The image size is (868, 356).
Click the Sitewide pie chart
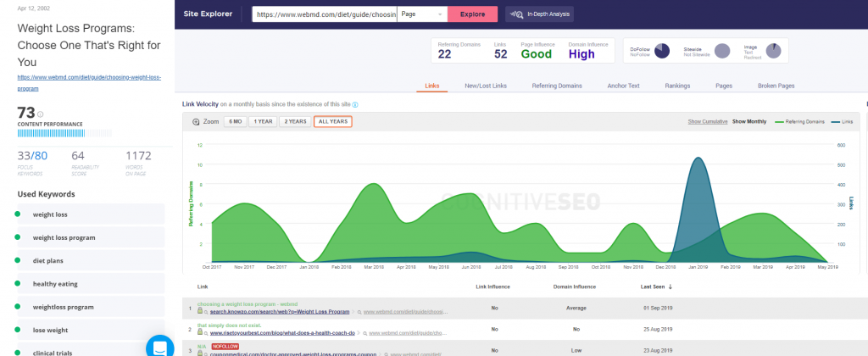[x=722, y=51]
